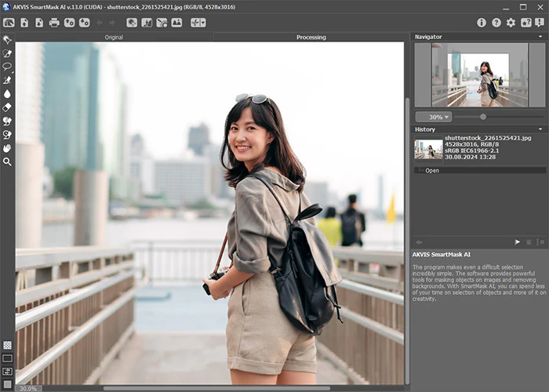Click the Navigator panel title
This screenshot has height=392, width=549.
click(x=428, y=37)
